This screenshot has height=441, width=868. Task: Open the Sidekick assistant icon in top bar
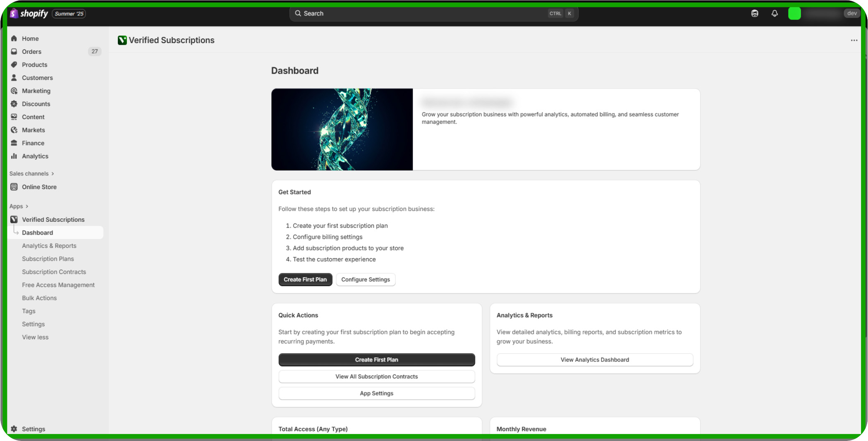(x=755, y=13)
